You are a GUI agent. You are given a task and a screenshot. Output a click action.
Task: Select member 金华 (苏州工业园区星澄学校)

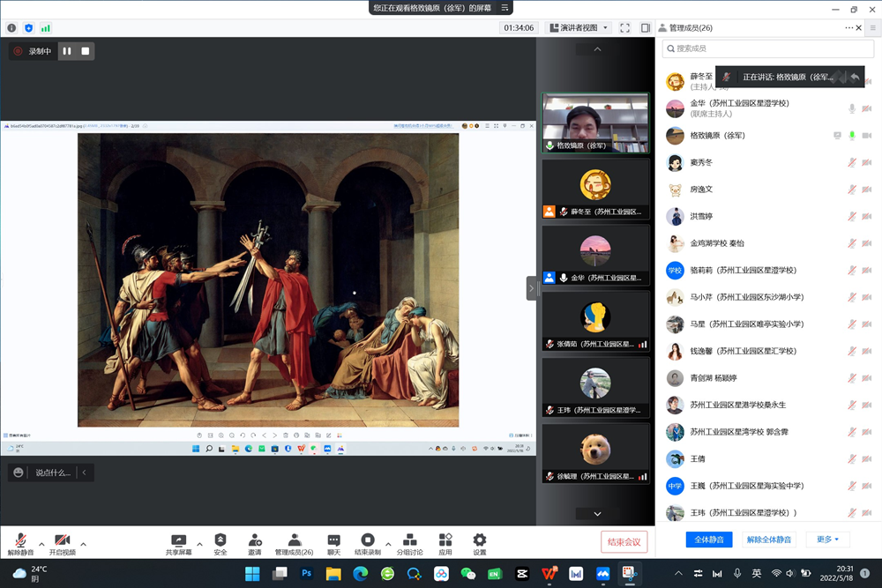click(x=769, y=108)
